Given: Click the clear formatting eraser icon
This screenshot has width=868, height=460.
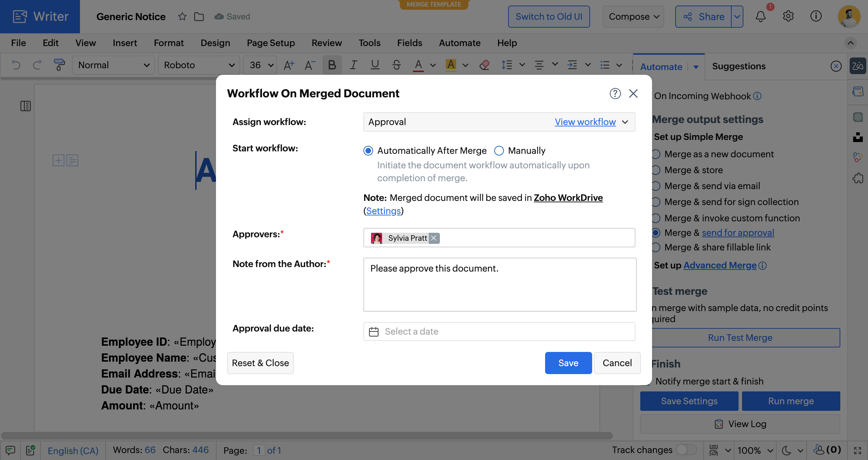Looking at the screenshot, I should (x=484, y=65).
